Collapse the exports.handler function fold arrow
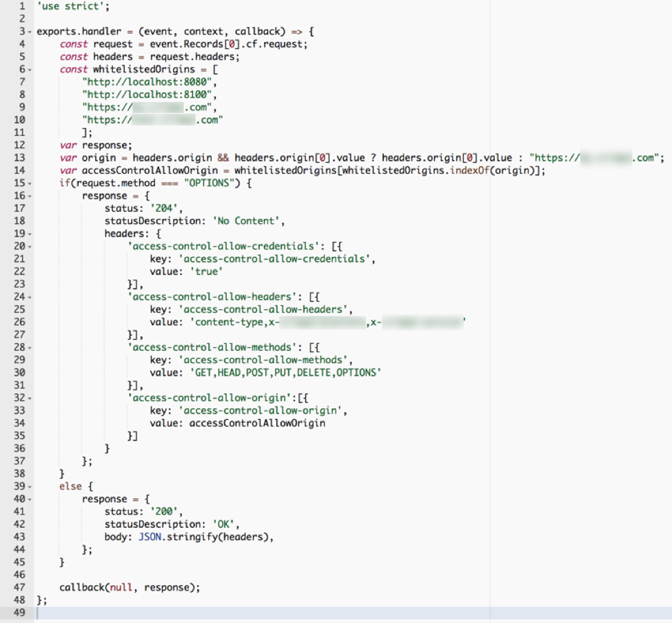Screen dimensions: 672x623 click(29, 31)
